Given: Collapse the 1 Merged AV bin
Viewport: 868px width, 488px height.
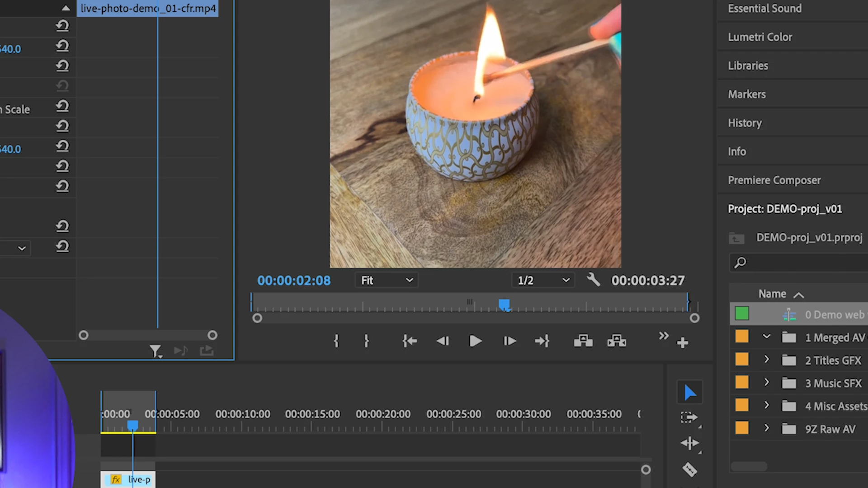Looking at the screenshot, I should [x=766, y=337].
